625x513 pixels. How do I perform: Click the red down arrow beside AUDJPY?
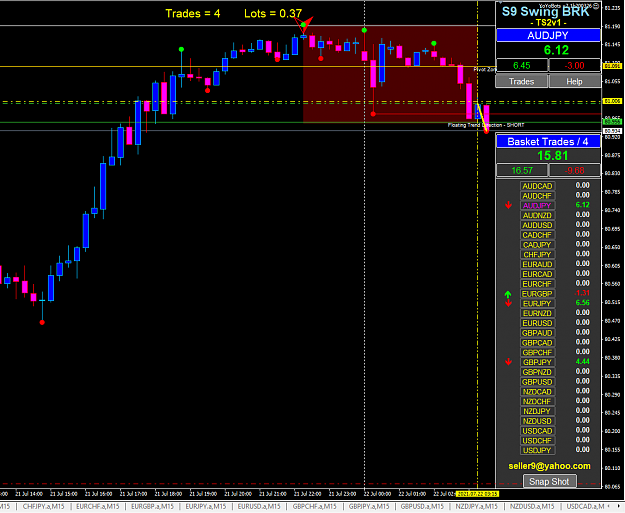pyautogui.click(x=508, y=205)
